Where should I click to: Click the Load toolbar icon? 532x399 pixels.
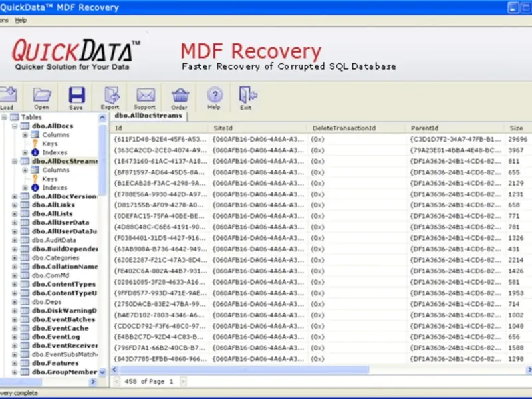[x=8, y=94]
